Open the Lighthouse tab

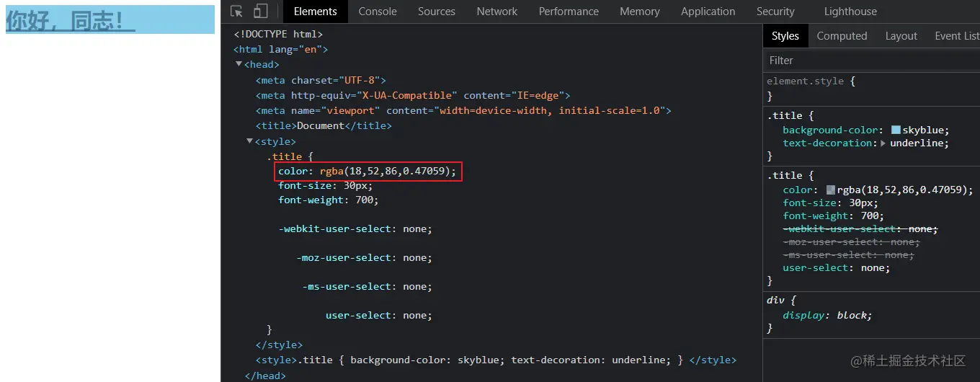click(x=851, y=12)
